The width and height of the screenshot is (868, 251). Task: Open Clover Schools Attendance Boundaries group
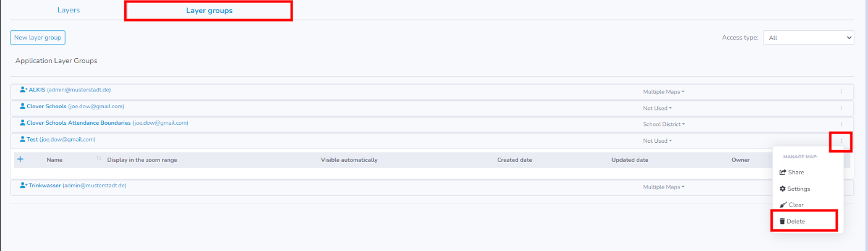click(x=79, y=123)
